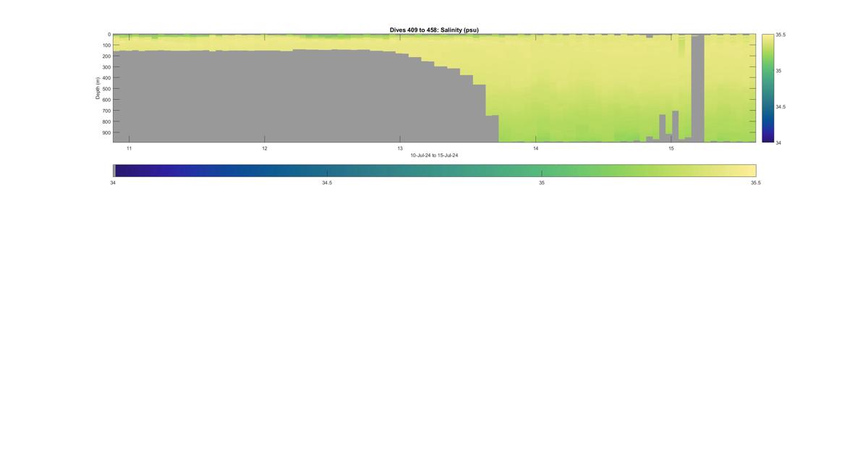Click the depth tick label '200'

pos(106,56)
